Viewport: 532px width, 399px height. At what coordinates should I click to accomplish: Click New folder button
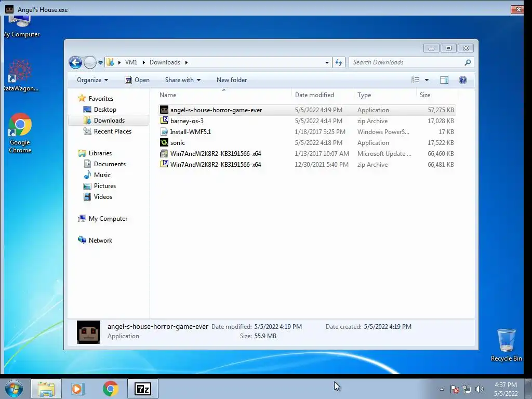pos(232,80)
